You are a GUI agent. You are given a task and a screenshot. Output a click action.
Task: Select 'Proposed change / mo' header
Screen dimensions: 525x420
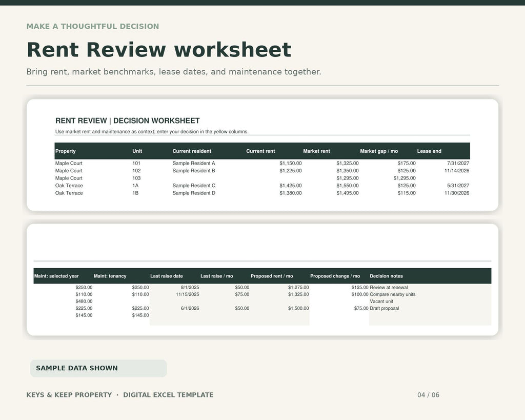pyautogui.click(x=335, y=276)
